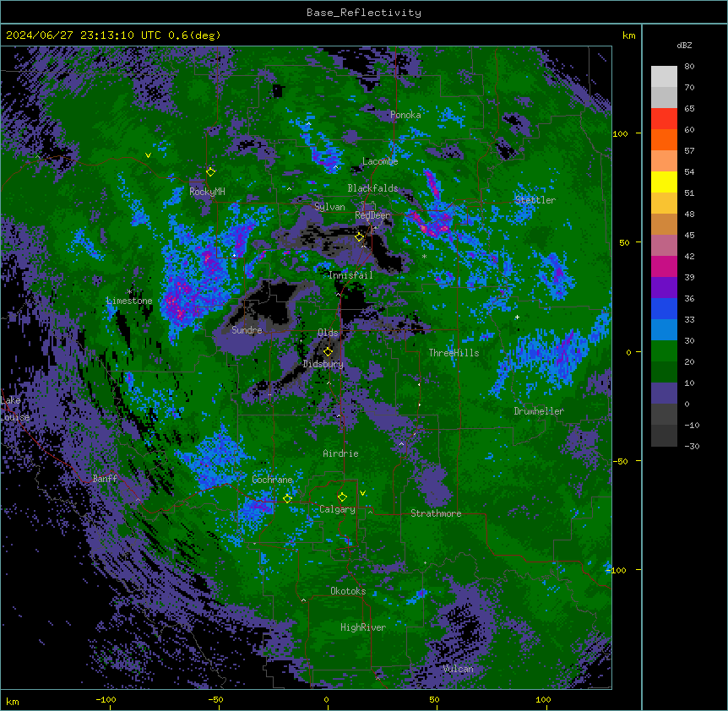
Task: Select the lightest grey swatch atop the legend
Action: click(x=664, y=76)
